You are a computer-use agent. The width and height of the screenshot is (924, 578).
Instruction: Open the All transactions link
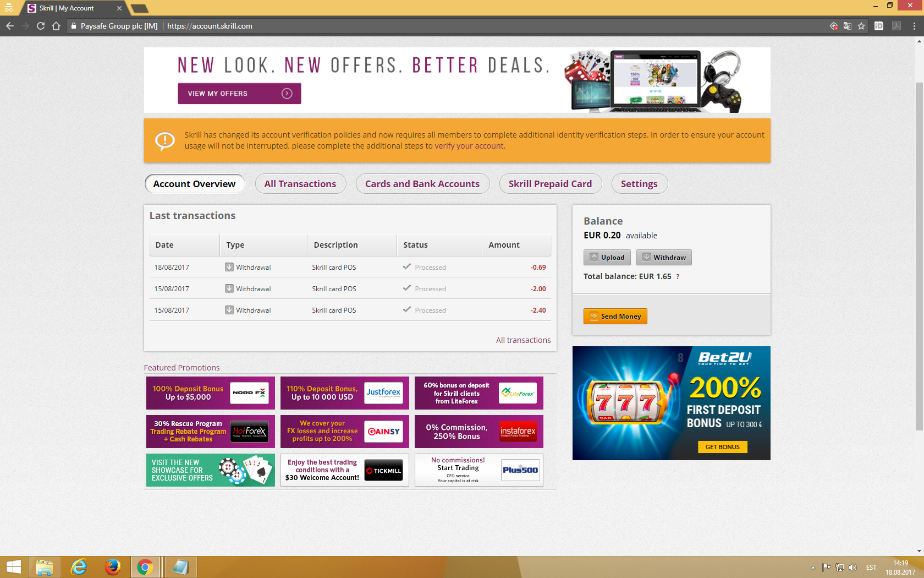click(523, 340)
